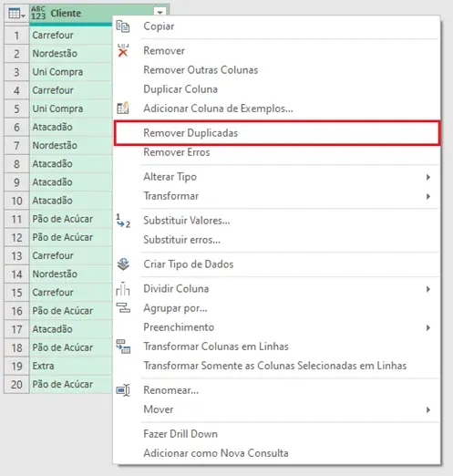This screenshot has height=476, width=453.
Task: Select the Pão de Acúcar cell in row 11
Action: pyautogui.click(x=71, y=219)
